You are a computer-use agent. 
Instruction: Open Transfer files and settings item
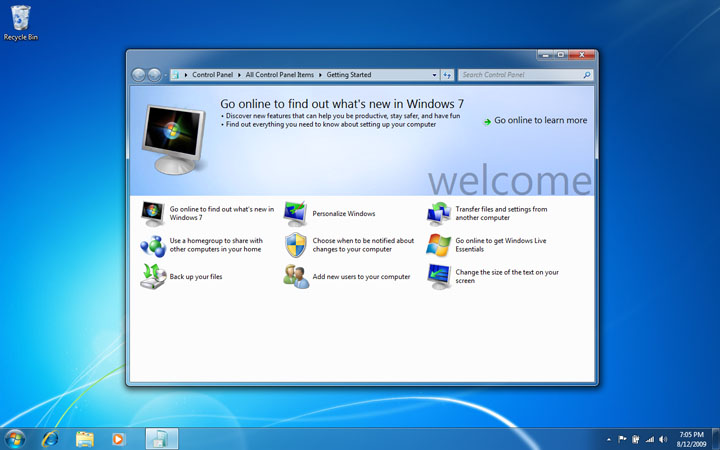click(500, 213)
